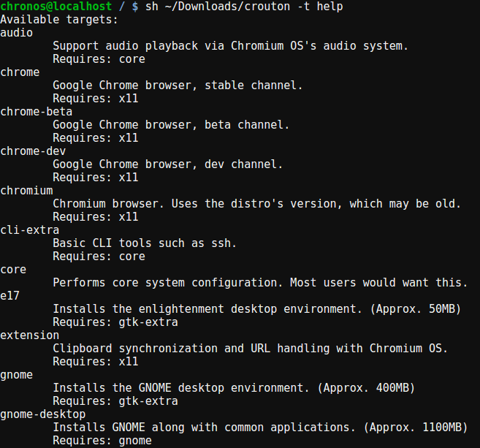Click the 'Support audio playback' description line
The image size is (480, 448).
click(230, 46)
